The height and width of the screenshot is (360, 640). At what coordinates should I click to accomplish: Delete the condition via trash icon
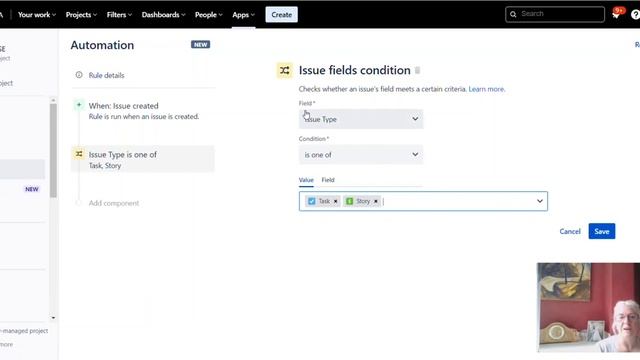click(x=417, y=70)
